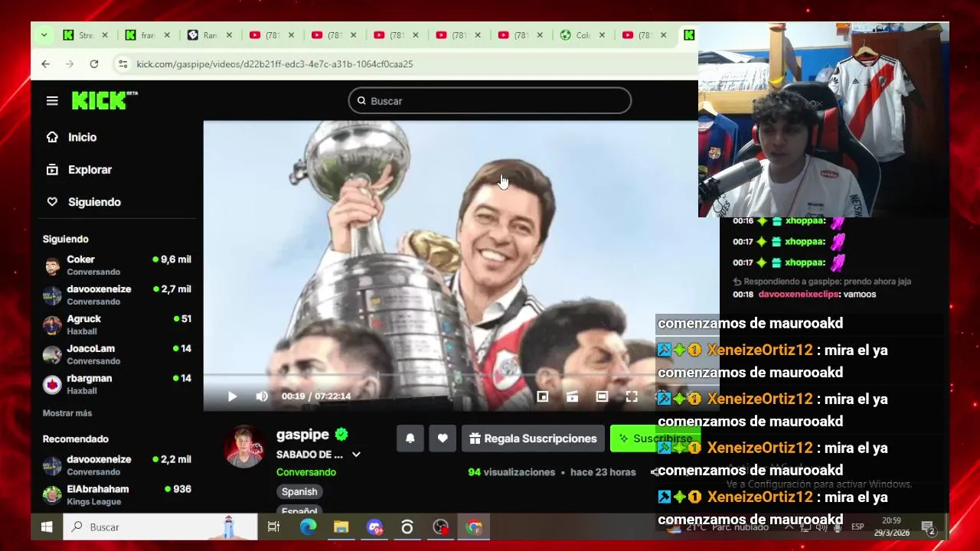
Task: Click '94 visualizaciones' text
Action: coord(511,472)
